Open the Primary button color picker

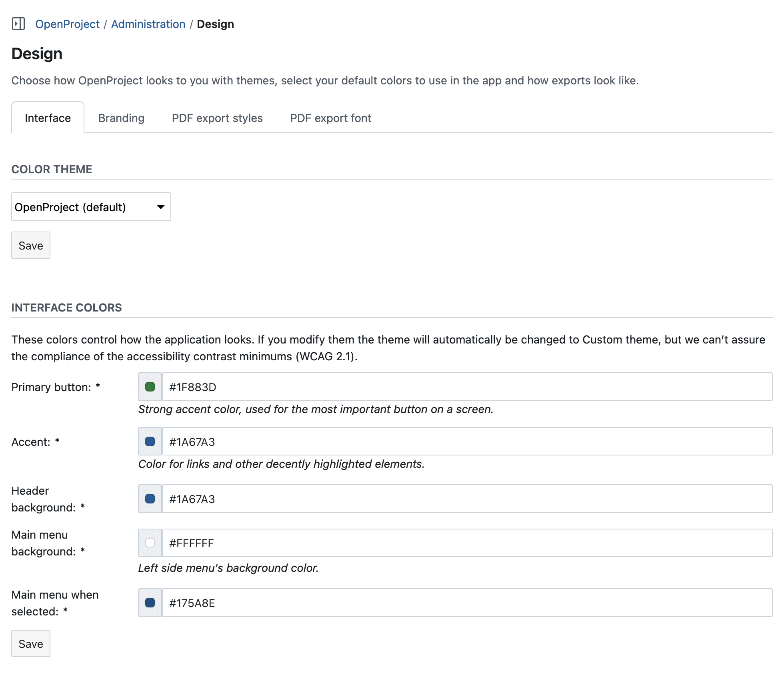pos(150,387)
